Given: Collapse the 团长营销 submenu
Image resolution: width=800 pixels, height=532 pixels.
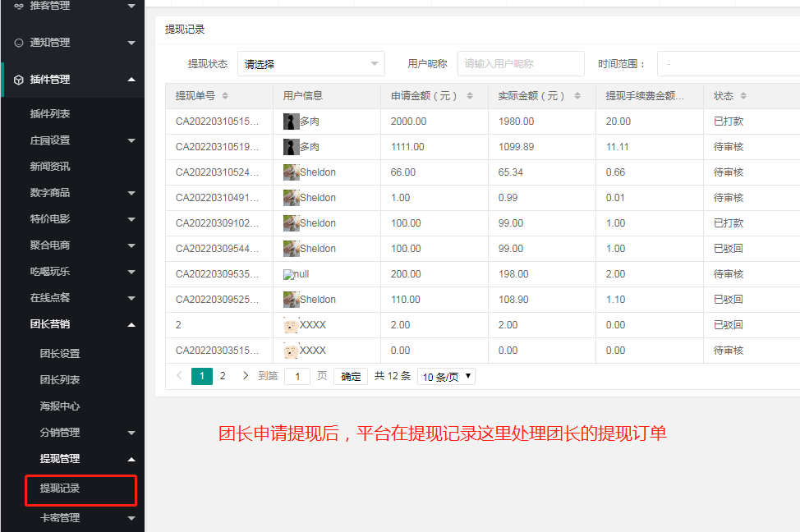Looking at the screenshot, I should click(131, 324).
